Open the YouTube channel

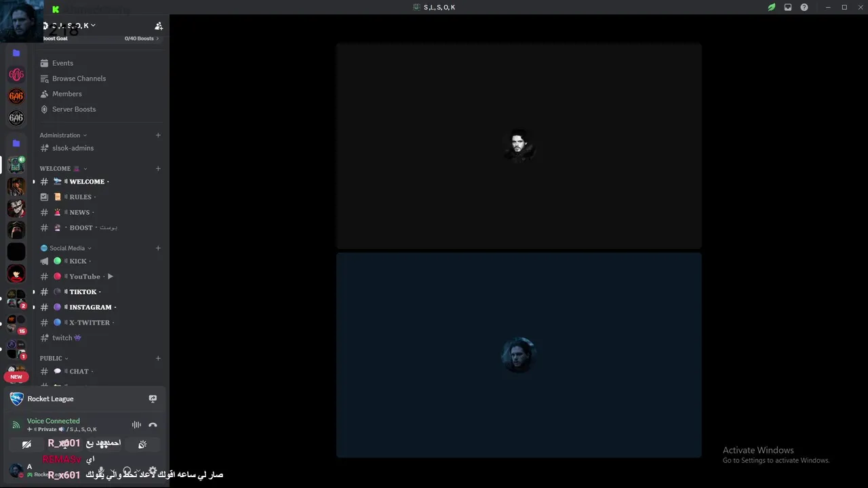[100, 277]
